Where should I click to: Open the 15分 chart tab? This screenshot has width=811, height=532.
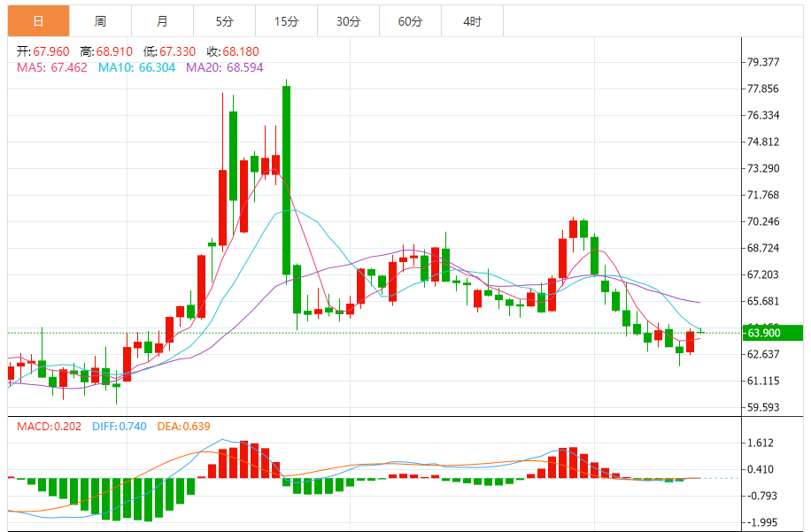tap(287, 21)
